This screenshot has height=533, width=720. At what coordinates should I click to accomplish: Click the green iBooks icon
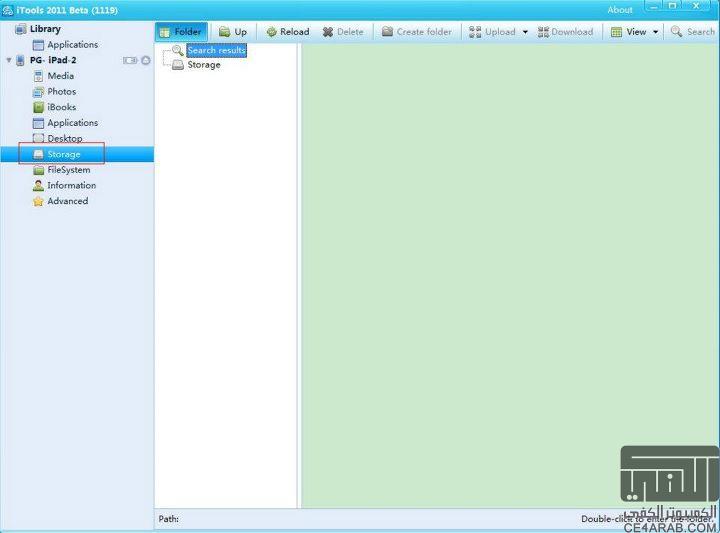pyautogui.click(x=39, y=107)
